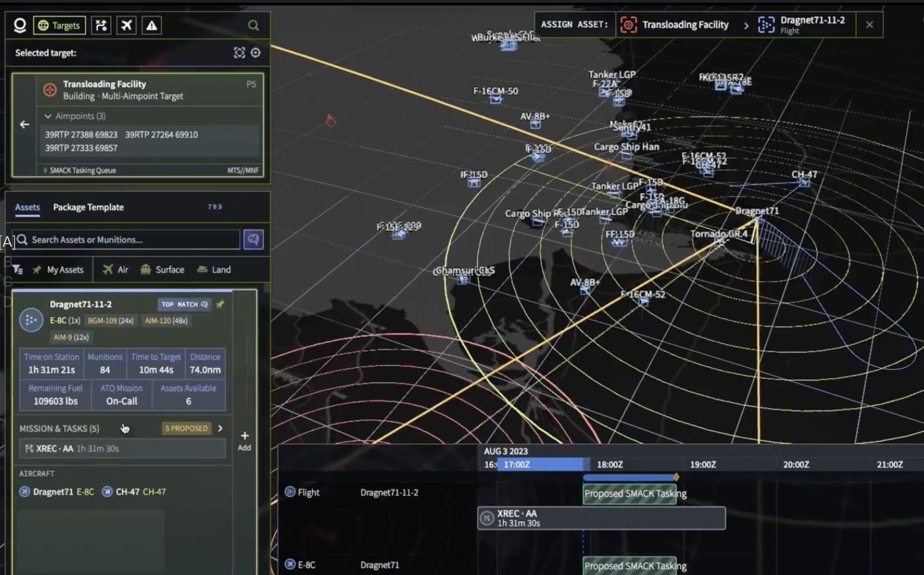The image size is (924, 575).
Task: Click the Dragnet71-11-2 flight icon in card
Action: pos(31,320)
